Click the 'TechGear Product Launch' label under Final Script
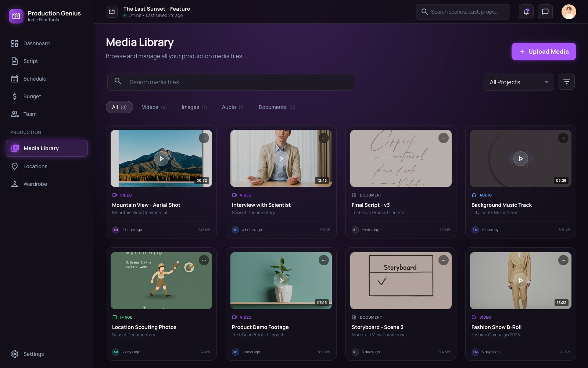 [378, 213]
